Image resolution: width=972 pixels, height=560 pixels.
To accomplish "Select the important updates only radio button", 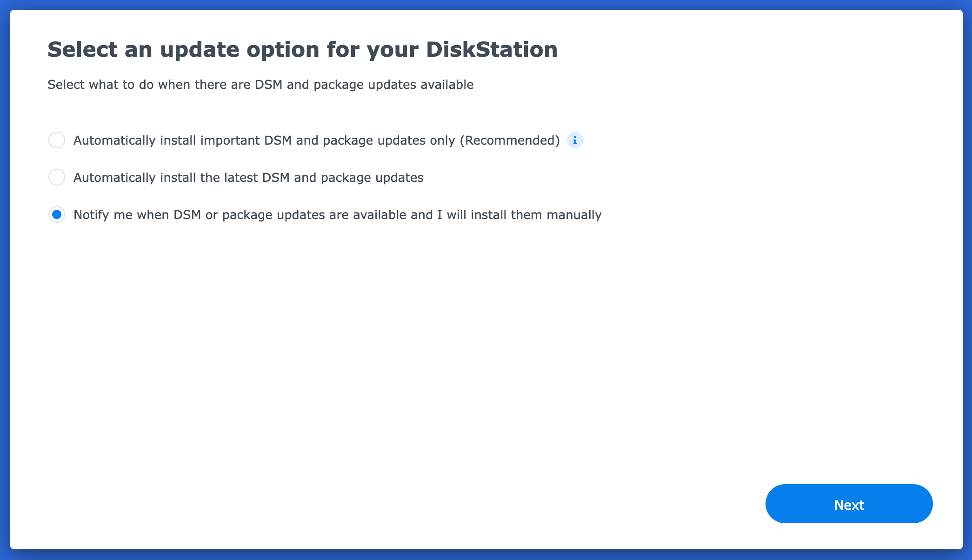I will [57, 140].
